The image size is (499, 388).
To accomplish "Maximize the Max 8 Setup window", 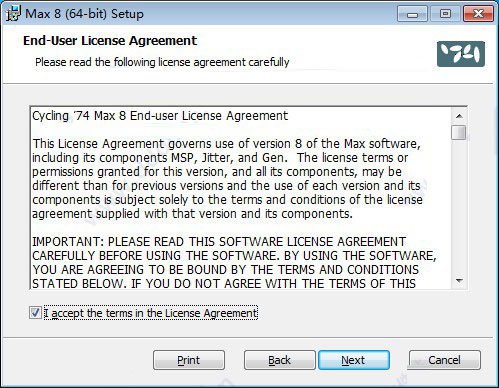I will [445, 14].
